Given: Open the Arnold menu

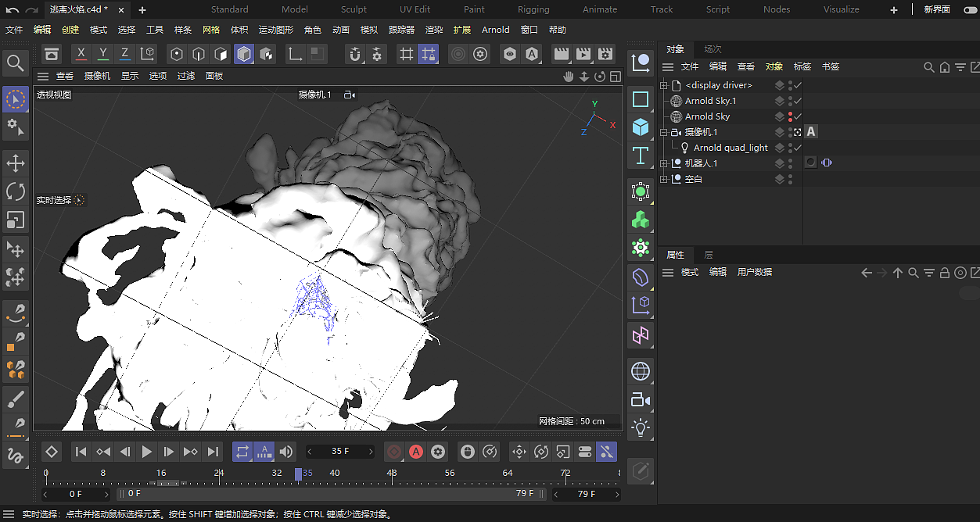Looking at the screenshot, I should tap(496, 30).
